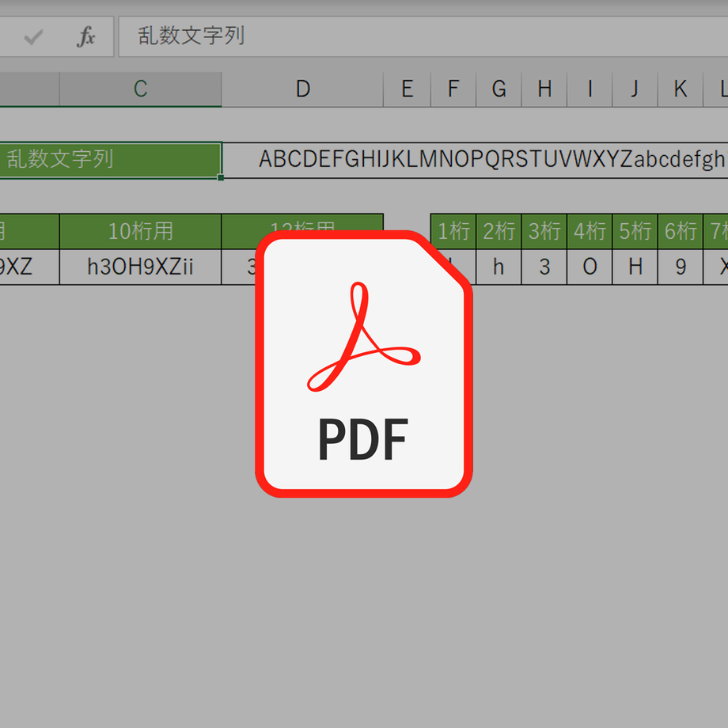The width and height of the screenshot is (728, 728).
Task: Select the 4桁 header cell
Action: [590, 231]
